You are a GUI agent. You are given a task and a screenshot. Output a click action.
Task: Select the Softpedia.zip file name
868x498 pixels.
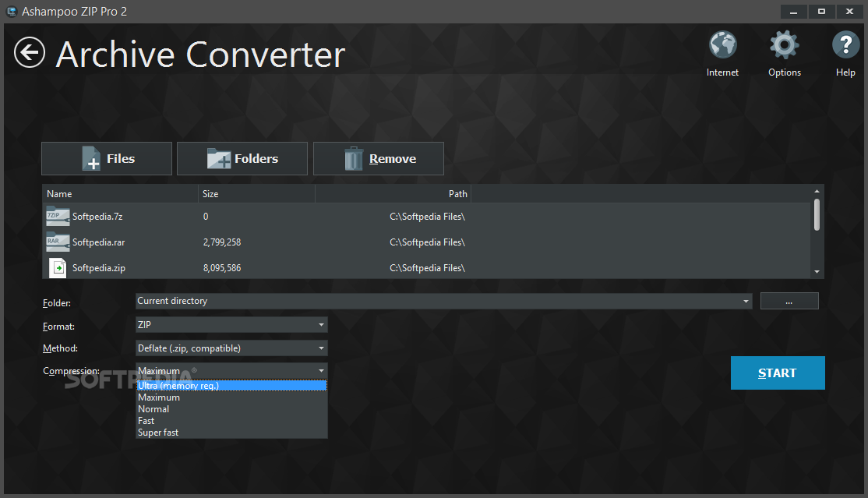98,268
